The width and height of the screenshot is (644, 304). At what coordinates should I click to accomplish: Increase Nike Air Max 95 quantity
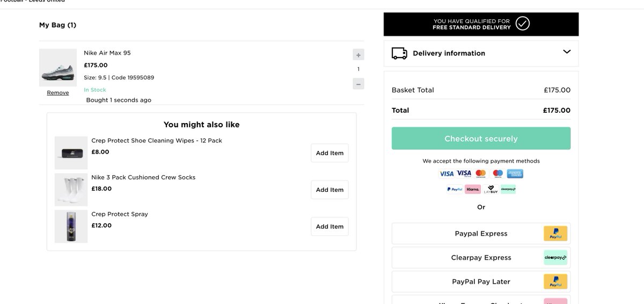tap(358, 54)
